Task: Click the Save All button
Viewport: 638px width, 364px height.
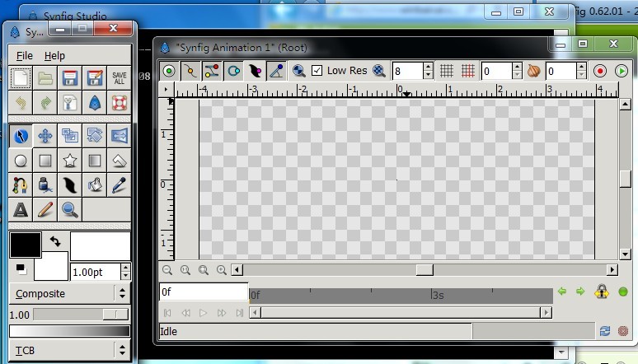Action: (120, 78)
